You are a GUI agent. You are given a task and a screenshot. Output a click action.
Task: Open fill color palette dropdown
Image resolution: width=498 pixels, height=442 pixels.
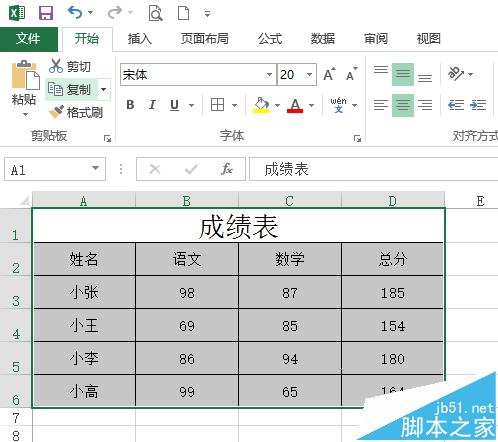[277, 105]
